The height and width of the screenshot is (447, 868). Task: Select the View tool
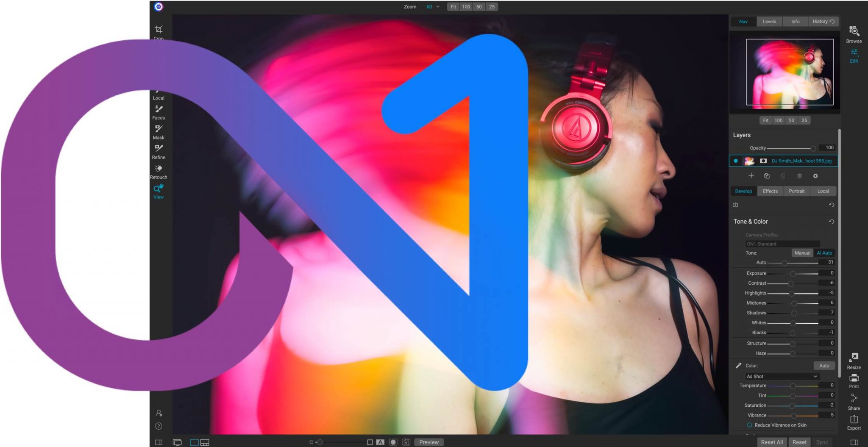[159, 192]
